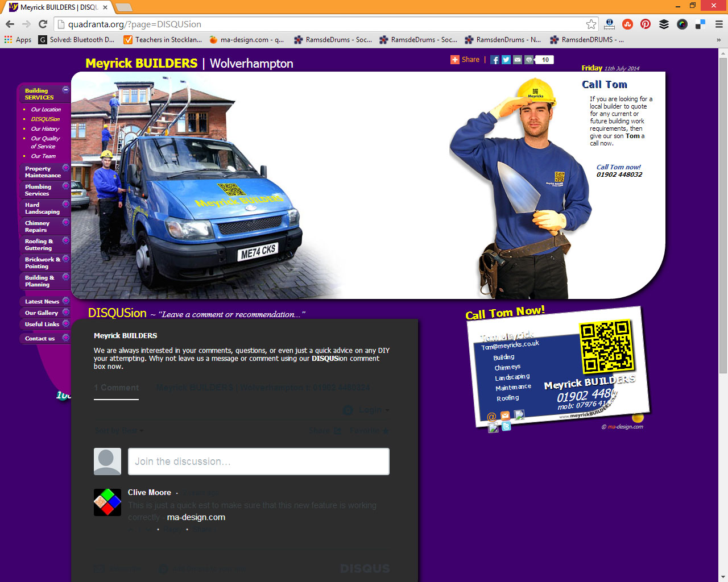Click the browser back arrow
Image resolution: width=728 pixels, height=582 pixels.
coord(10,24)
